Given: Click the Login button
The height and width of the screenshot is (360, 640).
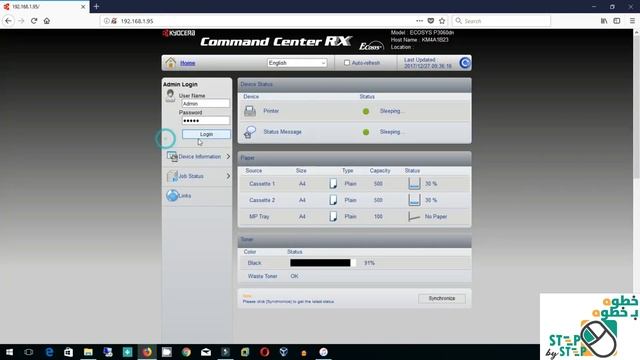Looking at the screenshot, I should tap(206, 134).
